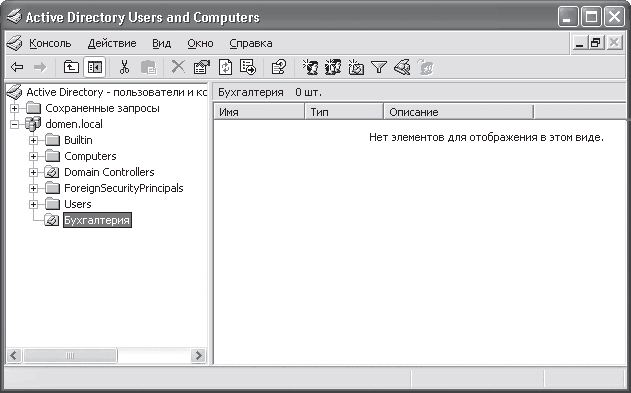This screenshot has height=393, width=631.
Task: Minimize the Active Directory main window
Action: (567, 17)
